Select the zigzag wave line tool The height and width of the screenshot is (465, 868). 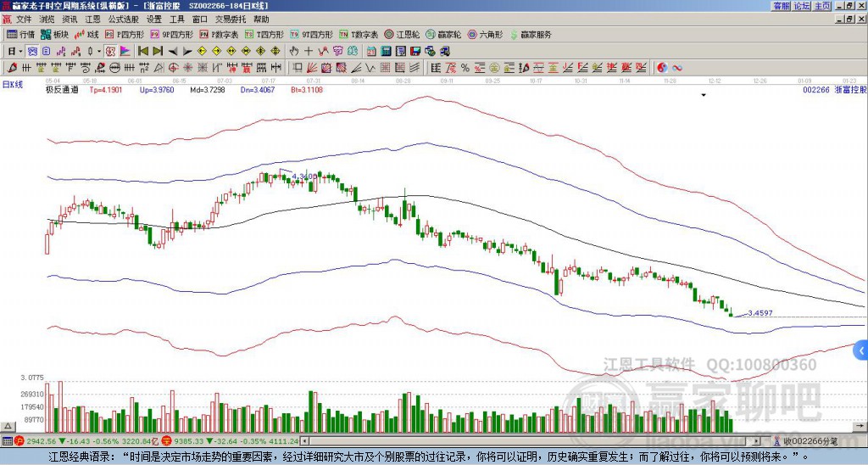[370, 68]
